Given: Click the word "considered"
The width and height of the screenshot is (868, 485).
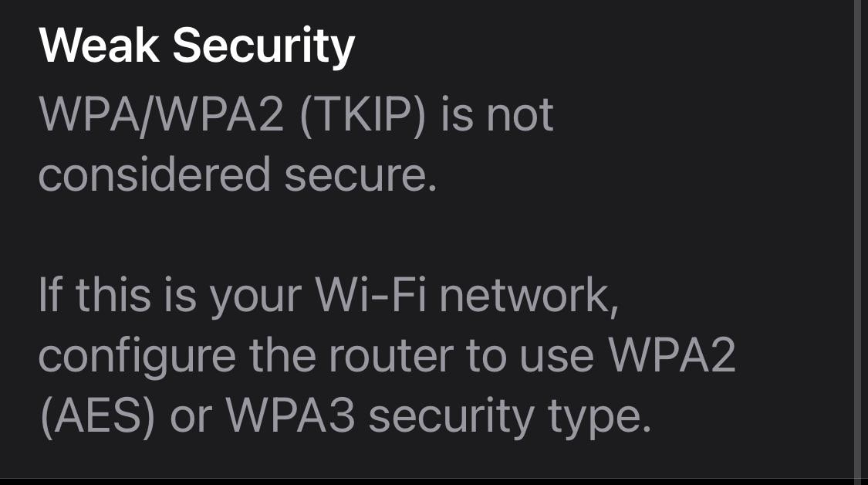Looking at the screenshot, I should pos(154,175).
